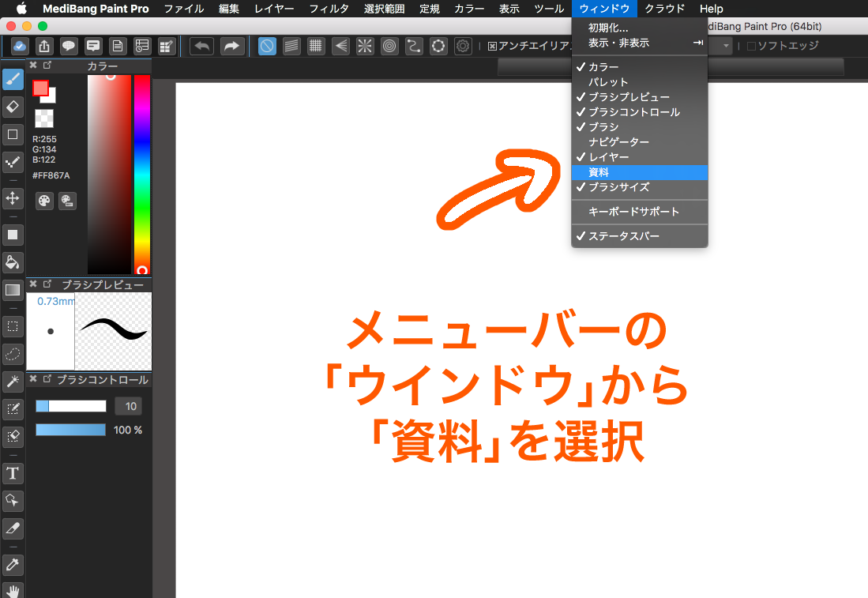Pick the Eyedropper tool
This screenshot has width=868, height=598.
click(x=13, y=566)
